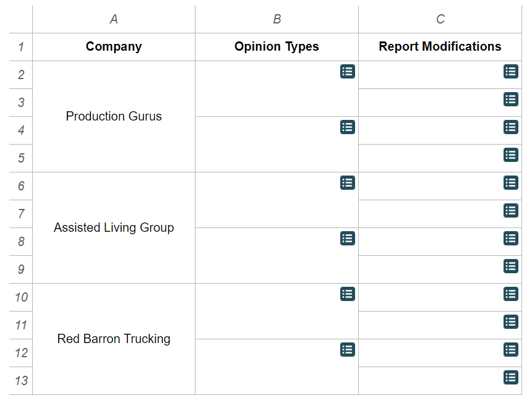
Task: Open the Opinion Types dropdown in row 12
Action: pyautogui.click(x=347, y=350)
